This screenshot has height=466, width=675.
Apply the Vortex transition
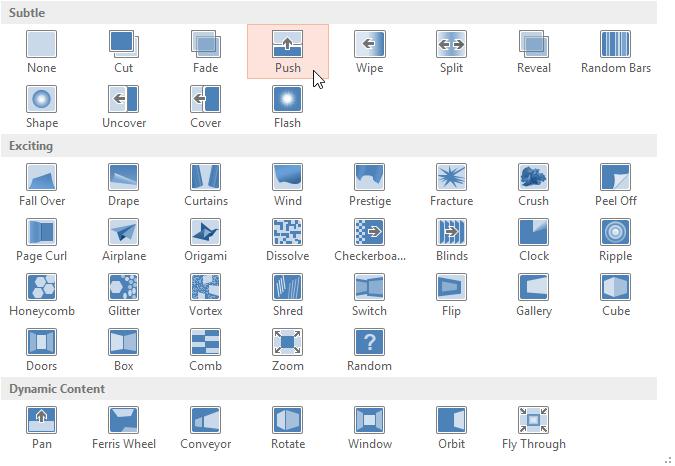click(x=205, y=295)
